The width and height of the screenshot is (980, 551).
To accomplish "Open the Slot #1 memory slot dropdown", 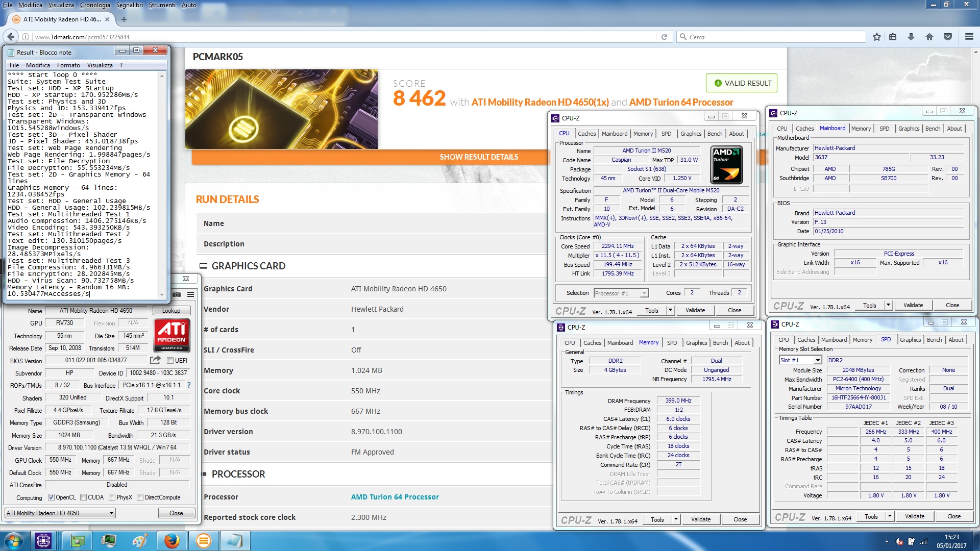I will pyautogui.click(x=800, y=360).
